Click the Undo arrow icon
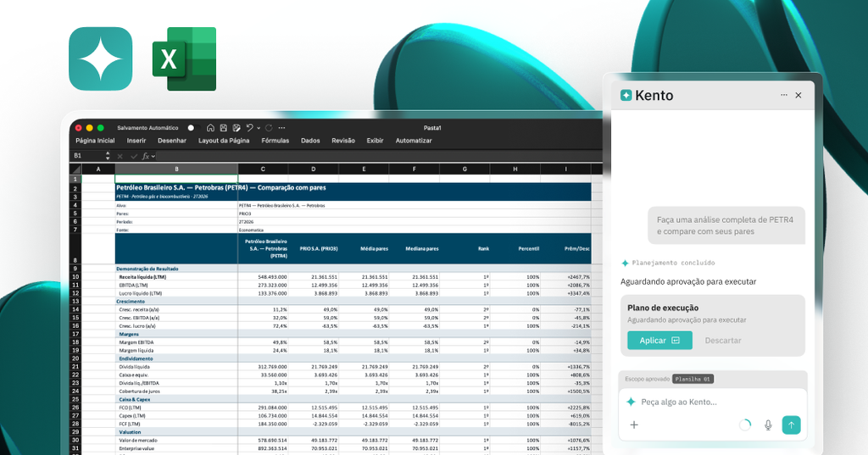 pos(250,128)
